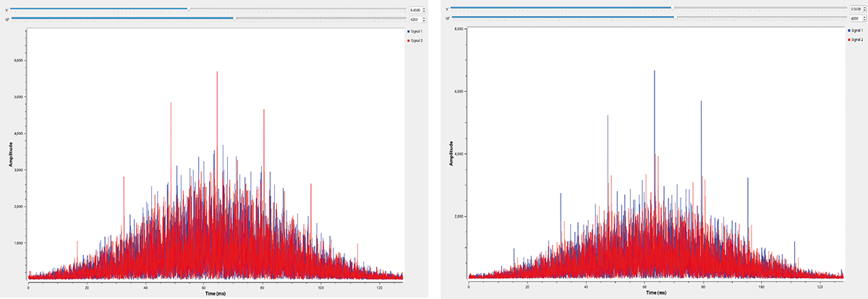Click the 4200 value field in left plot
Image resolution: width=868 pixels, height=299 pixels.
tap(415, 19)
